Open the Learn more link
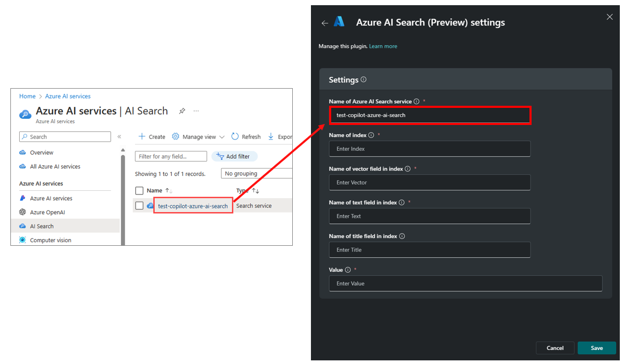625x364 pixels. 383,46
